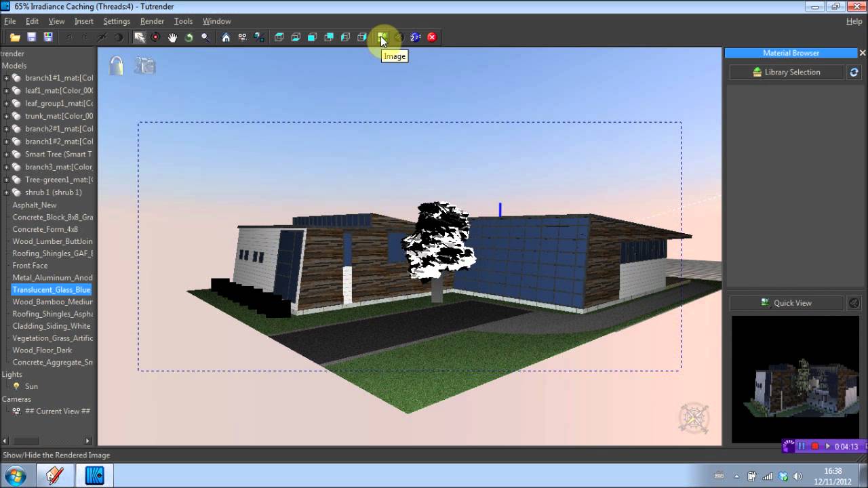Click the Image show/hide toolbar icon
The height and width of the screenshot is (488, 868).
(382, 37)
